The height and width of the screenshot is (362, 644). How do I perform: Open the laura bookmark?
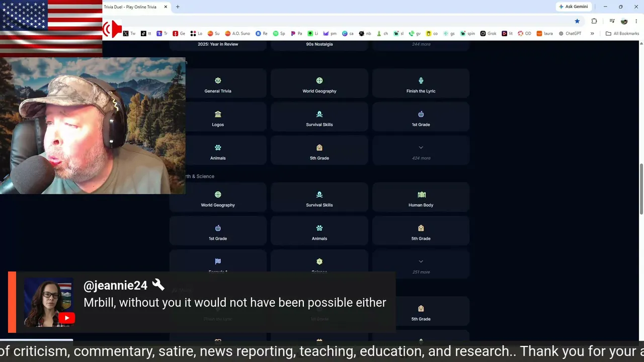coord(545,34)
